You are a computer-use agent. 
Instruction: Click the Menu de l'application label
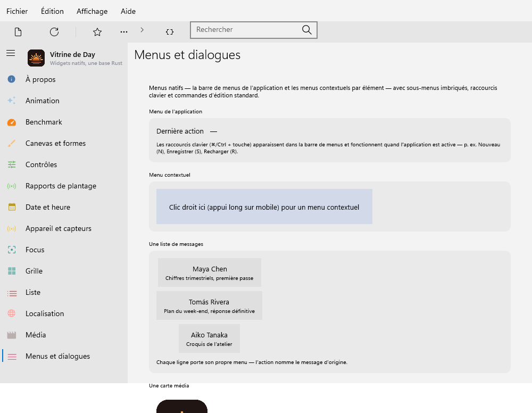176,112
